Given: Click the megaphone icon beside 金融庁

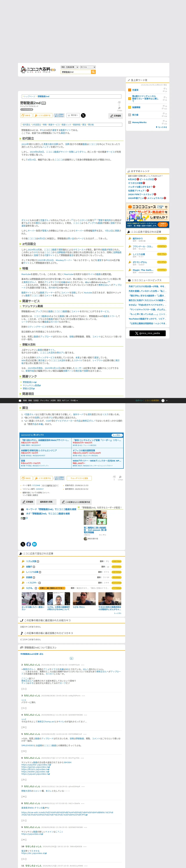Looking at the screenshot, I should 23,567.
